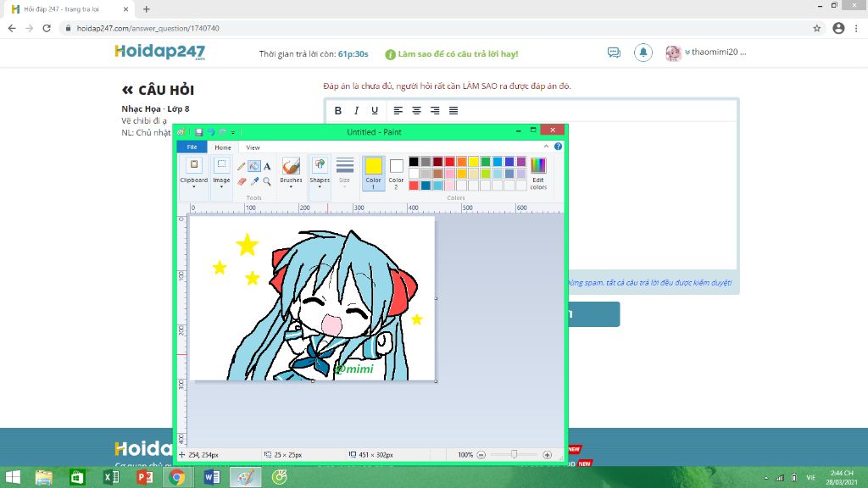Select the Magnifier tool in Paint
This screenshot has height=488, width=868.
click(267, 181)
